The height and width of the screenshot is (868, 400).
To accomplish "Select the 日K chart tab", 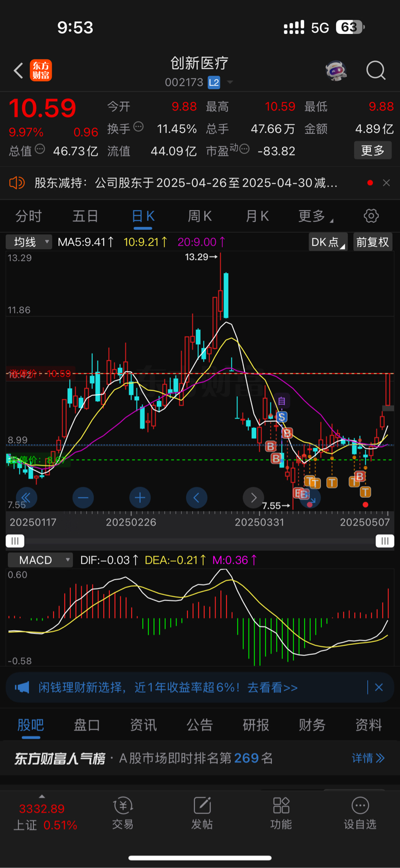I will [x=143, y=216].
